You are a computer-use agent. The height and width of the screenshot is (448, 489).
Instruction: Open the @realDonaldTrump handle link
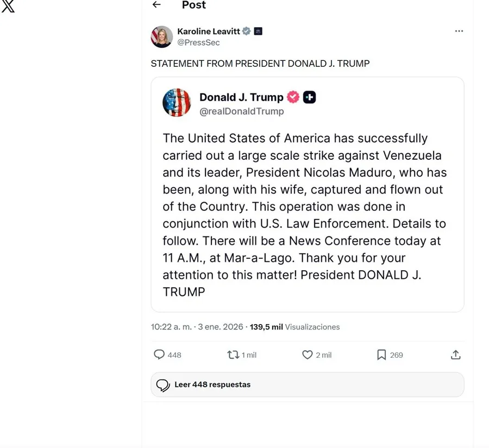point(242,111)
